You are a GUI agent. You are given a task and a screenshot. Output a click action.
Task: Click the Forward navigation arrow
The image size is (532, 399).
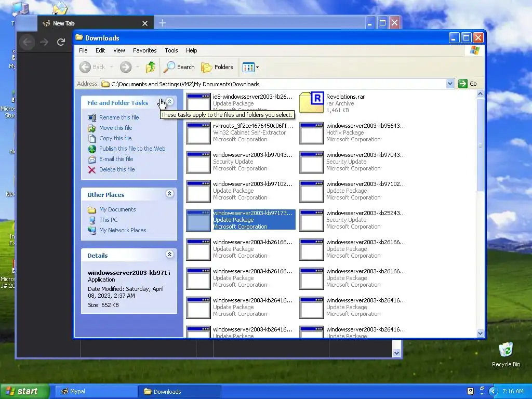pos(126,67)
